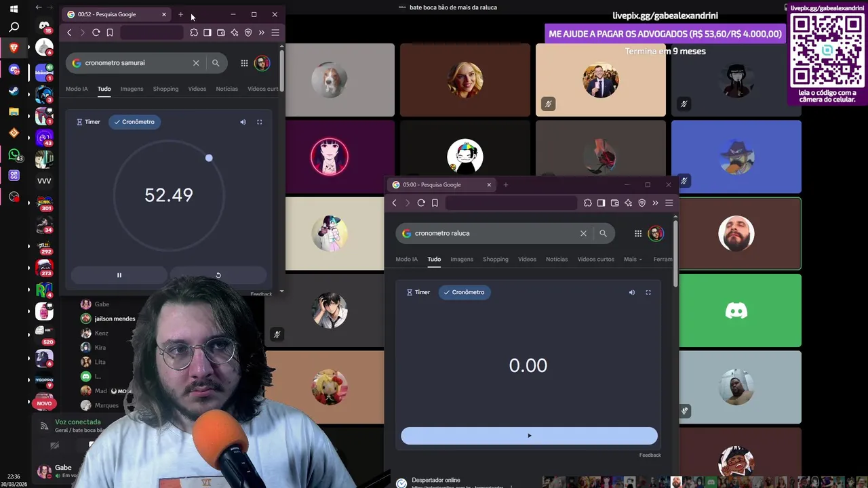Mute sound icon in the samurai stopwatch widget
This screenshot has height=488, width=868.
[x=243, y=122]
